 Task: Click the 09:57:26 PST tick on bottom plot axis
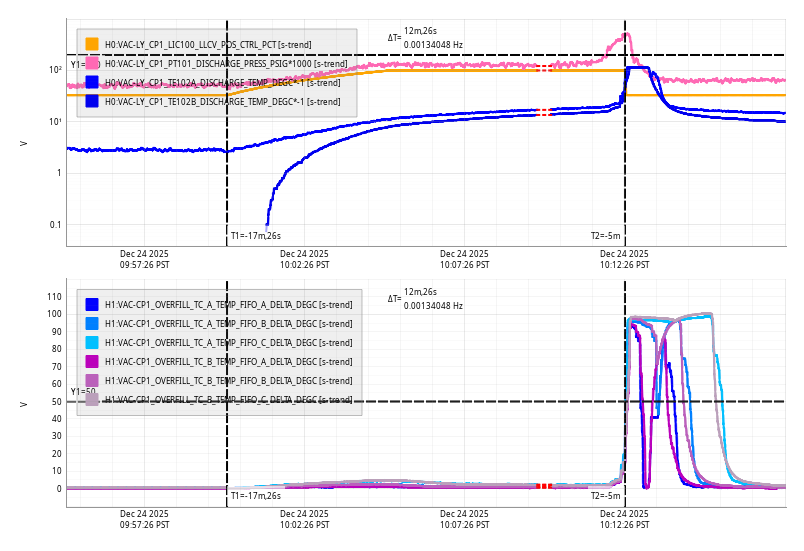145,519
